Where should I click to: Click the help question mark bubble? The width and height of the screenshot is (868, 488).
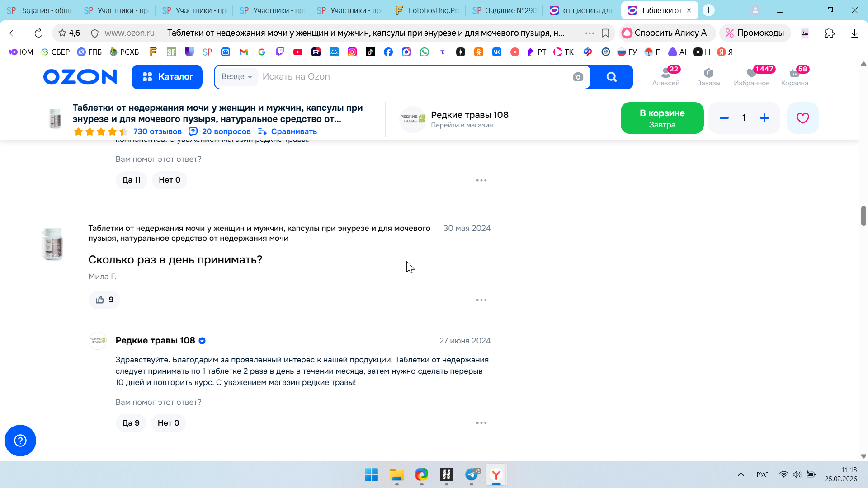(20, 441)
